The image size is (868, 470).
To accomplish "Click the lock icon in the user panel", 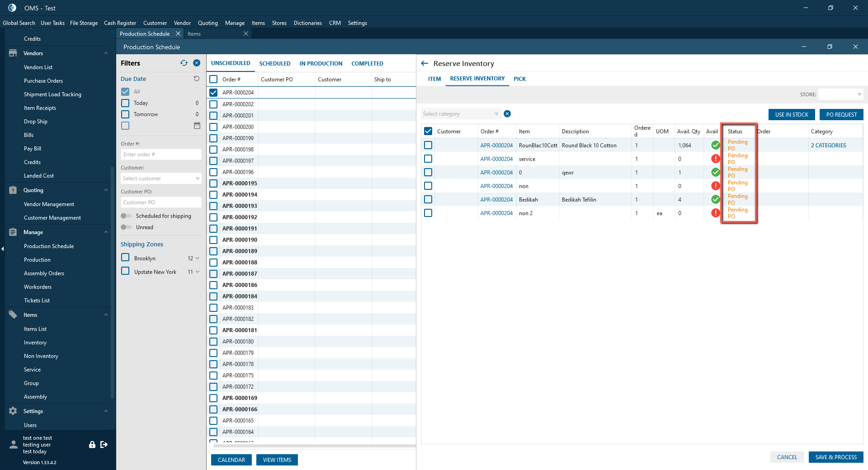I will (x=92, y=445).
